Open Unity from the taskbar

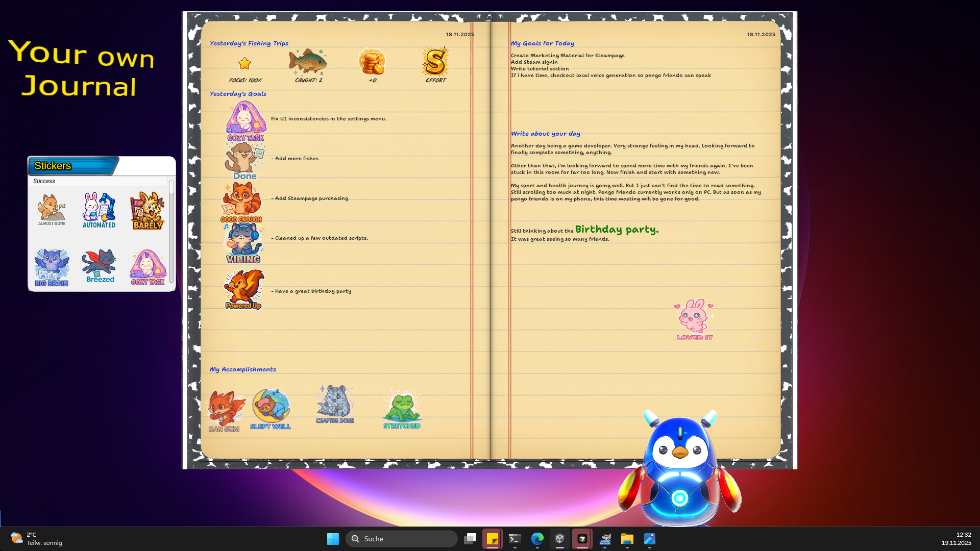click(x=560, y=539)
